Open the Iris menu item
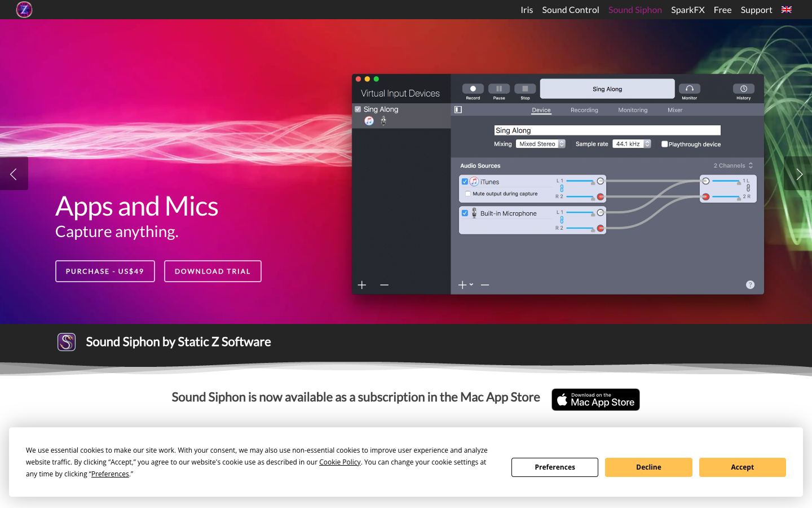This screenshot has height=508, width=812. coord(527,10)
